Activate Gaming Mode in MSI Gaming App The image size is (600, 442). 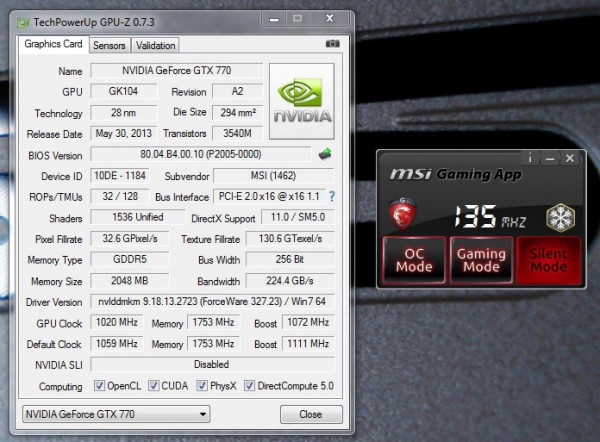coord(481,260)
